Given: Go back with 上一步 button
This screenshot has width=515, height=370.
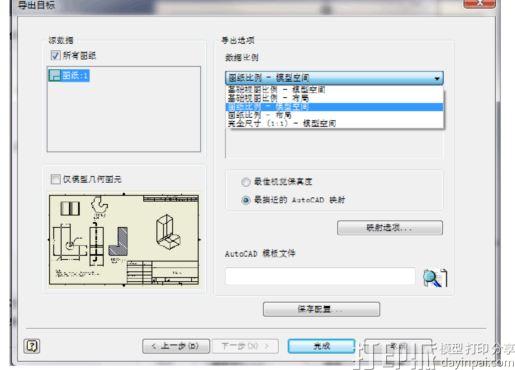Looking at the screenshot, I should coord(176,346).
